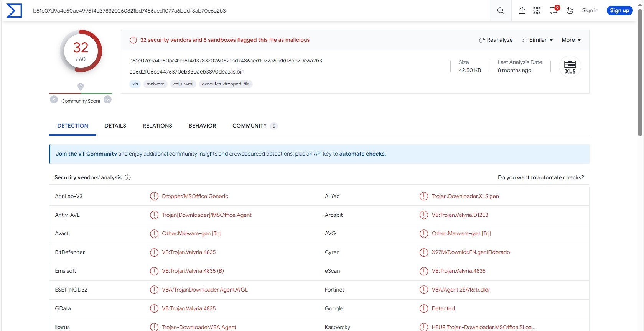Click the 32/60 detection score gauge
Screen dimensions: 644x331
(81, 51)
